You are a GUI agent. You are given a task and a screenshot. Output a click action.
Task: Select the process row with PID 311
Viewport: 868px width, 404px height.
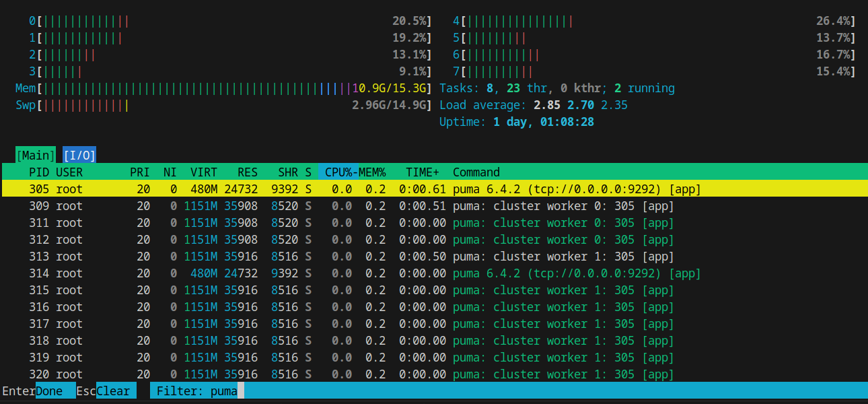(434, 223)
